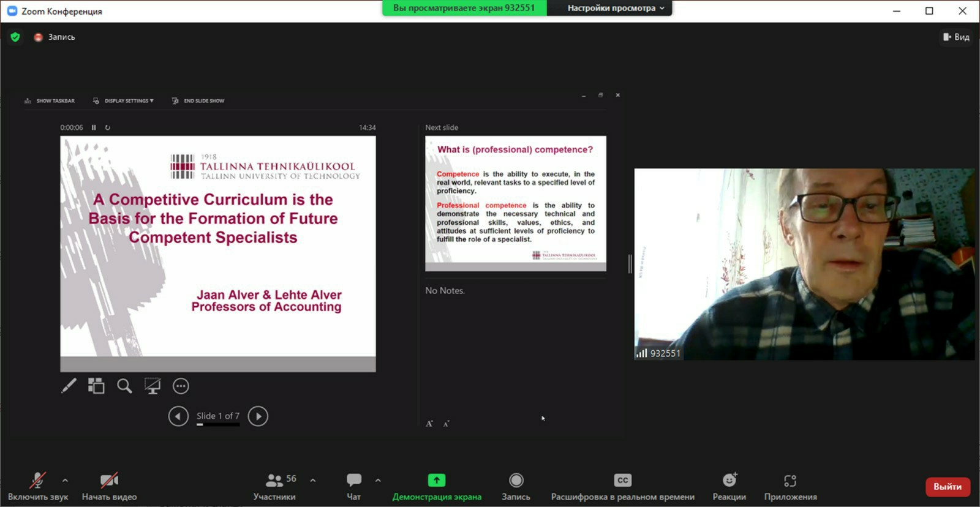Expand the arrow next to Chat
The height and width of the screenshot is (507, 980).
[x=378, y=481]
